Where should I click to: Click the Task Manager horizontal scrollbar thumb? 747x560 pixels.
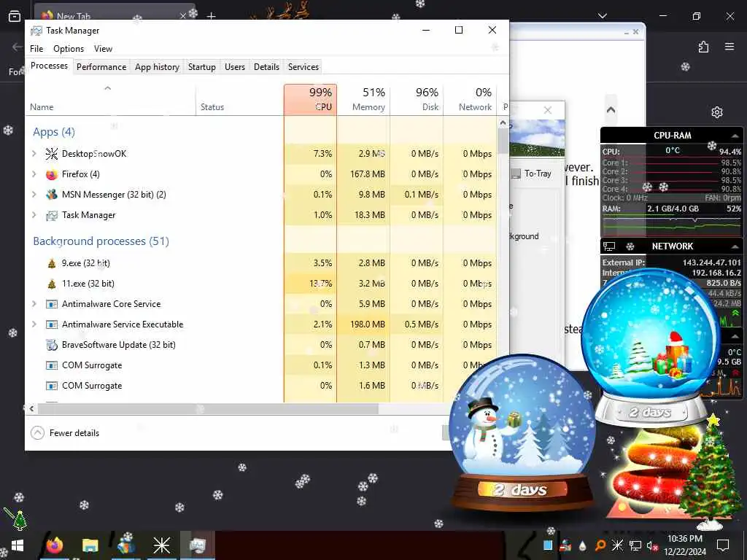208,408
